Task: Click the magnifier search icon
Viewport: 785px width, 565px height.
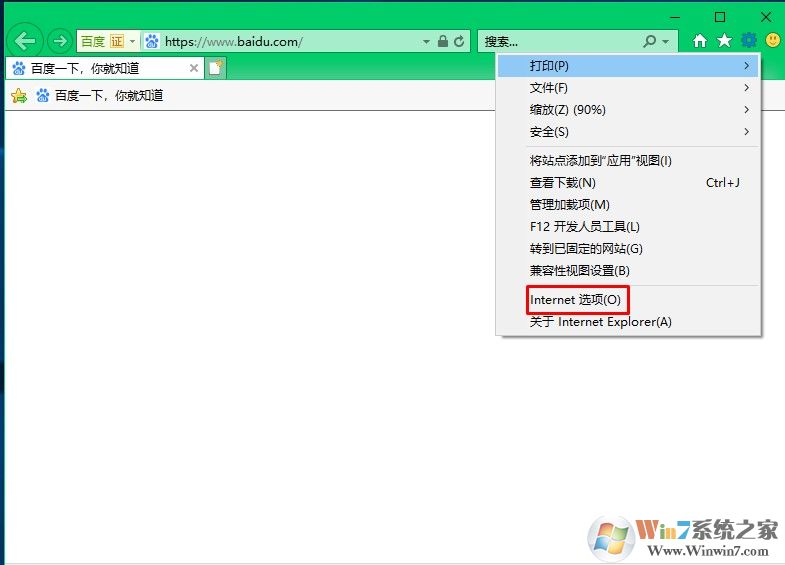Action: 650,41
